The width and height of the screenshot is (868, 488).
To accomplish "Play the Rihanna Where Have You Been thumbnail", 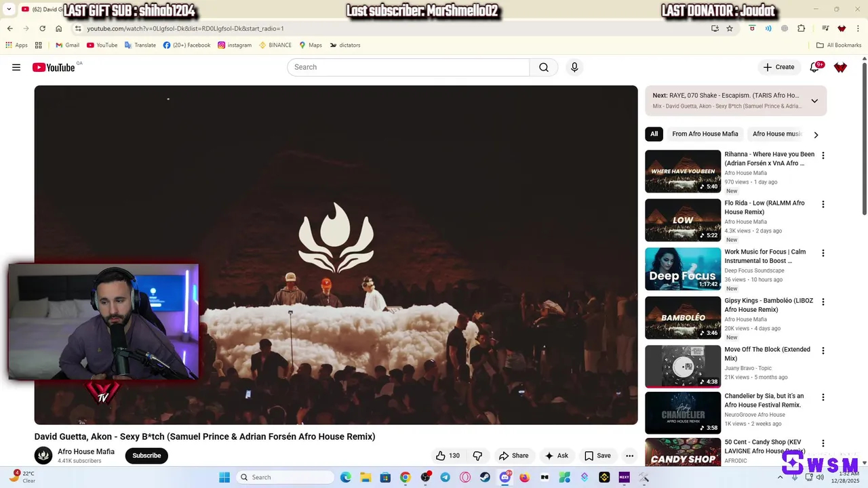I will click(x=683, y=171).
